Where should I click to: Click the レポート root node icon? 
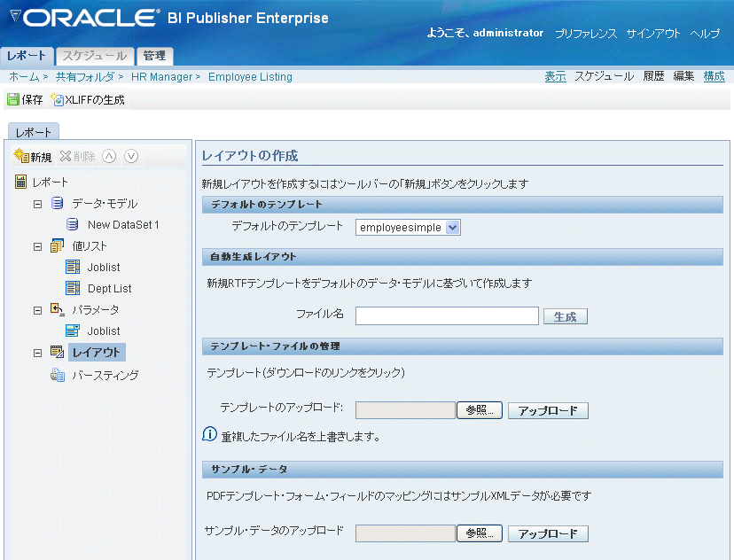point(20,182)
